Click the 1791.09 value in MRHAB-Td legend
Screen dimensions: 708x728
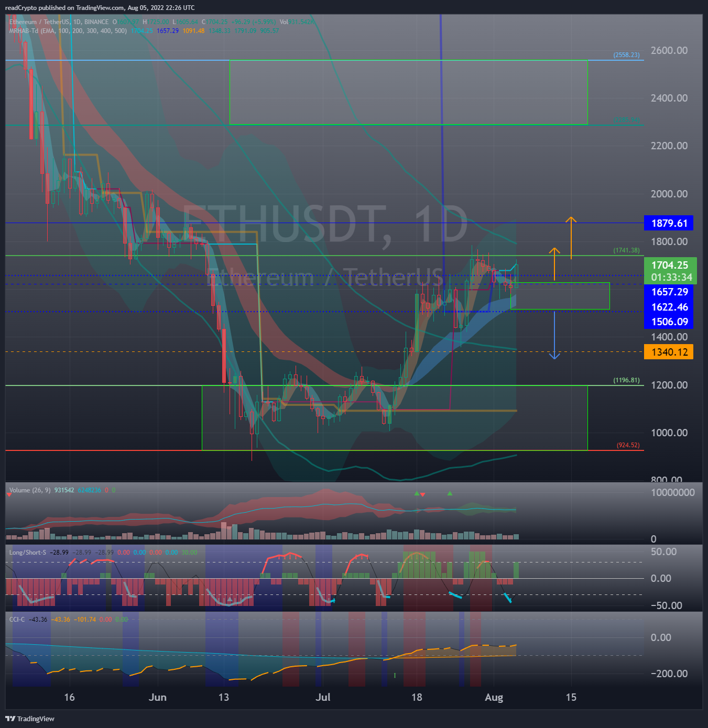pyautogui.click(x=245, y=31)
